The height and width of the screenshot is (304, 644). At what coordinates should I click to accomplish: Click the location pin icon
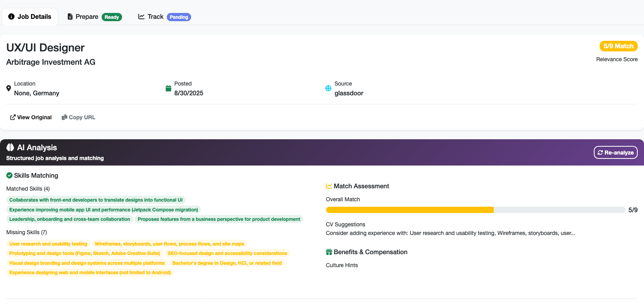(x=9, y=88)
